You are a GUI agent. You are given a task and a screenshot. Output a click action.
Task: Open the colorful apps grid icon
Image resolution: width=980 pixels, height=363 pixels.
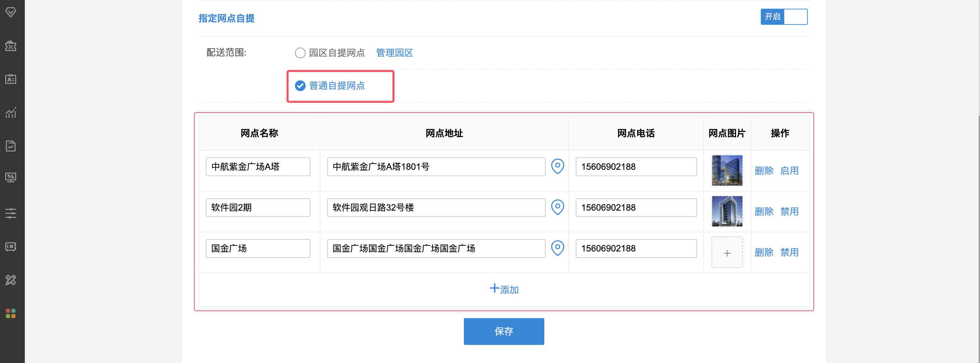tap(11, 313)
